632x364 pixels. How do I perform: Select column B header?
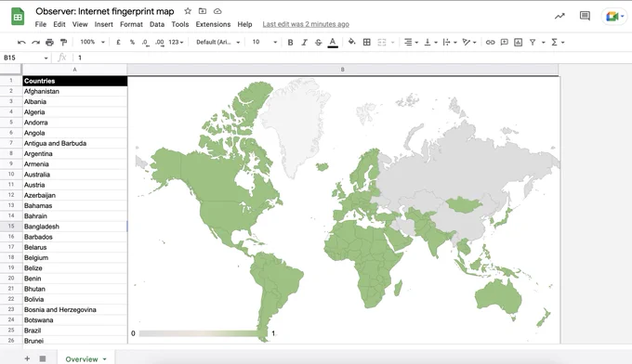(x=343, y=70)
